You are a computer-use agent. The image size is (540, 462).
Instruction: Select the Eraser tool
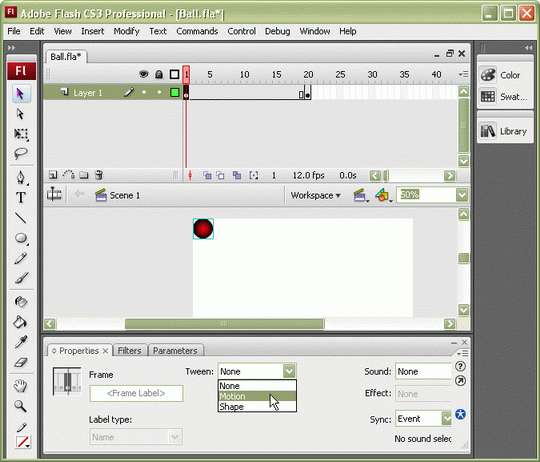pyautogui.click(x=21, y=362)
